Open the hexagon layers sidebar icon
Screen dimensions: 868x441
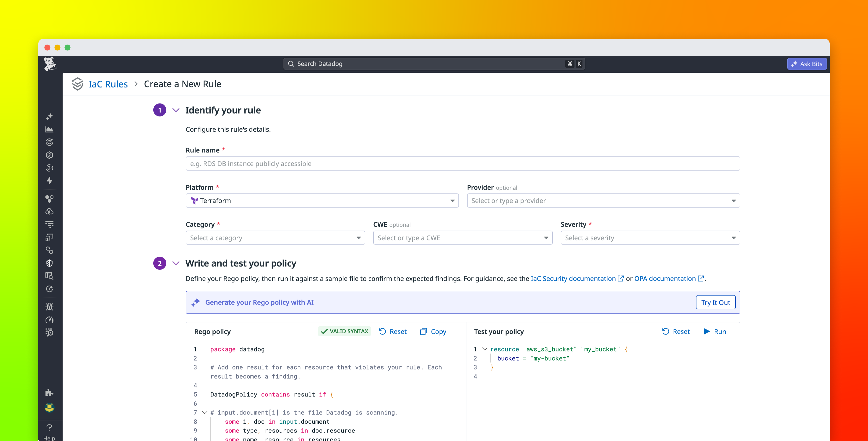pos(50,155)
